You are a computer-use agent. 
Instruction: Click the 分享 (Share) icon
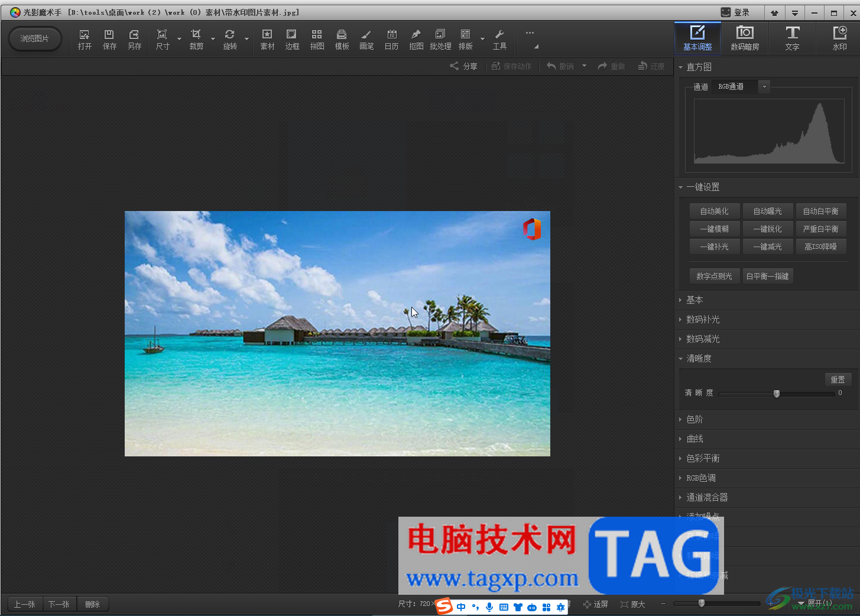463,66
